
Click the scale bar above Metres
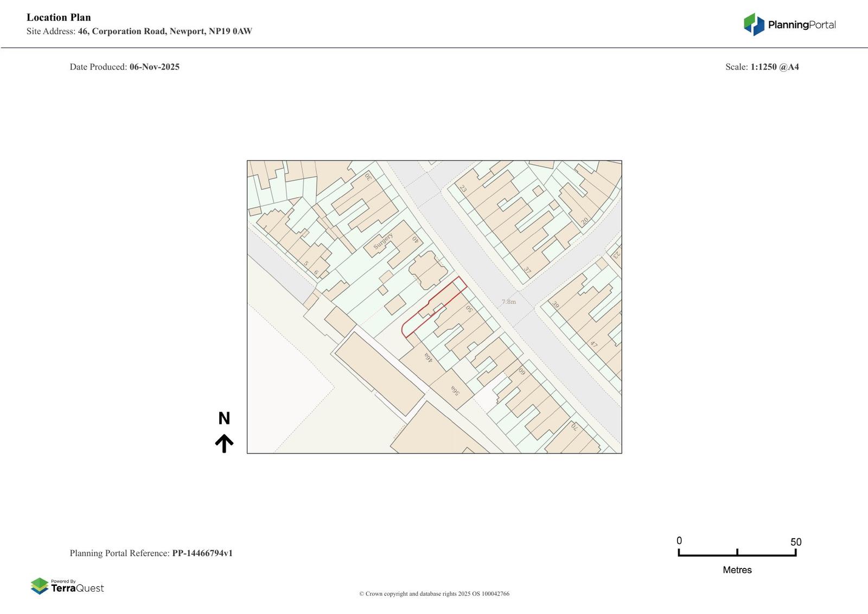737,553
